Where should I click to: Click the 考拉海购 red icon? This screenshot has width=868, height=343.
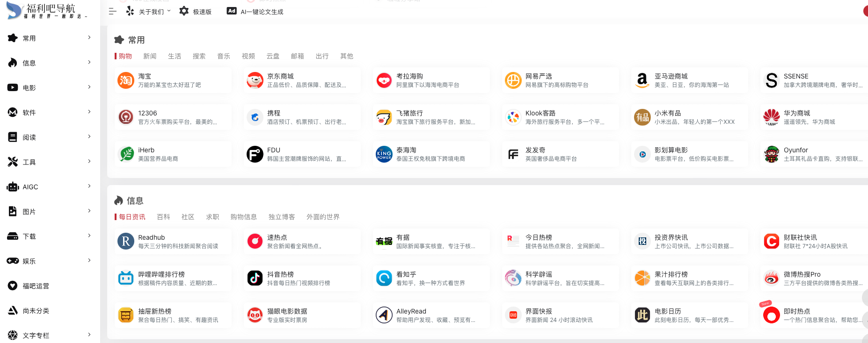[x=384, y=80]
